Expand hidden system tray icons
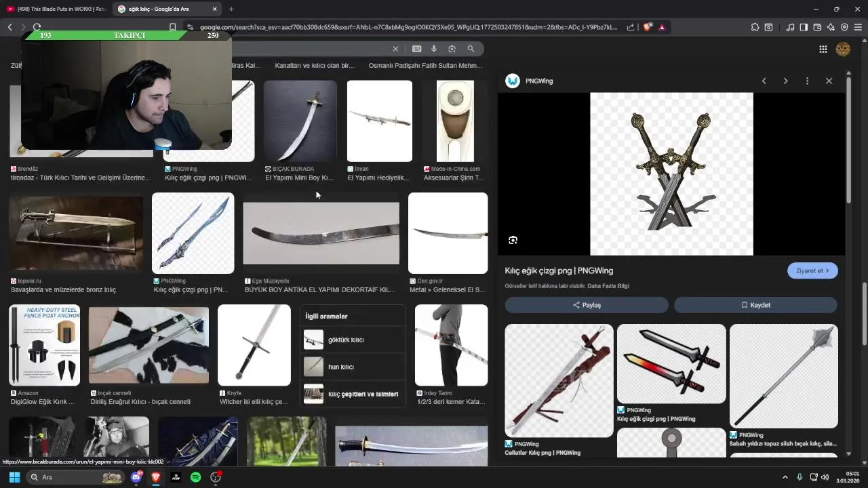The image size is (868, 488). tap(785, 477)
